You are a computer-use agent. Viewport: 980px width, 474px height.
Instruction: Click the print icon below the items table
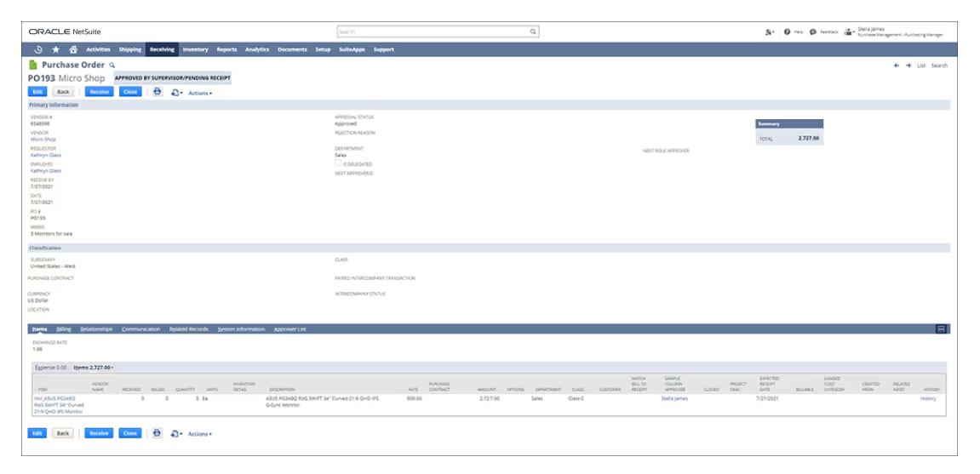pos(157,433)
